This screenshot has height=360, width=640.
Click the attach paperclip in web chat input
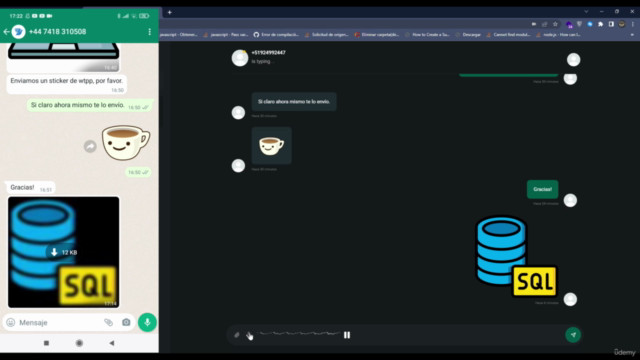point(237,335)
